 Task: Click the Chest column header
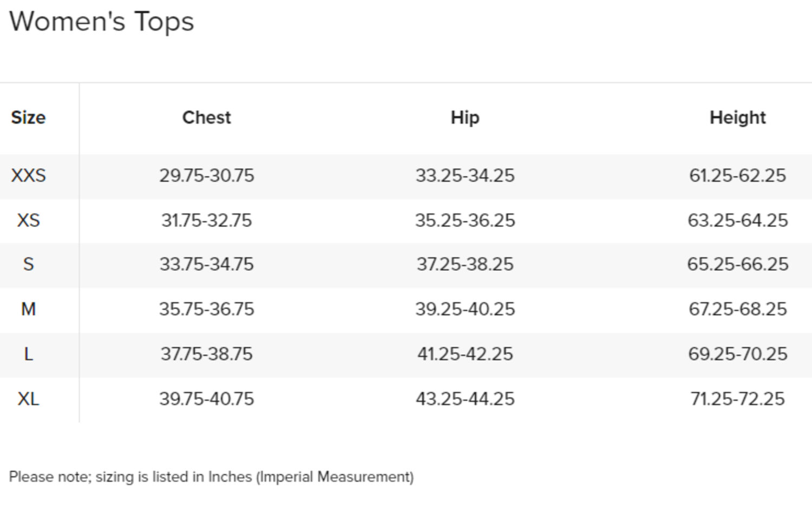(x=206, y=118)
